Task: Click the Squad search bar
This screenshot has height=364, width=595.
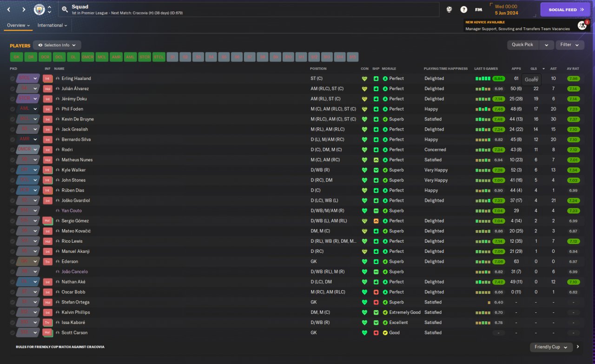Action: click(x=249, y=9)
